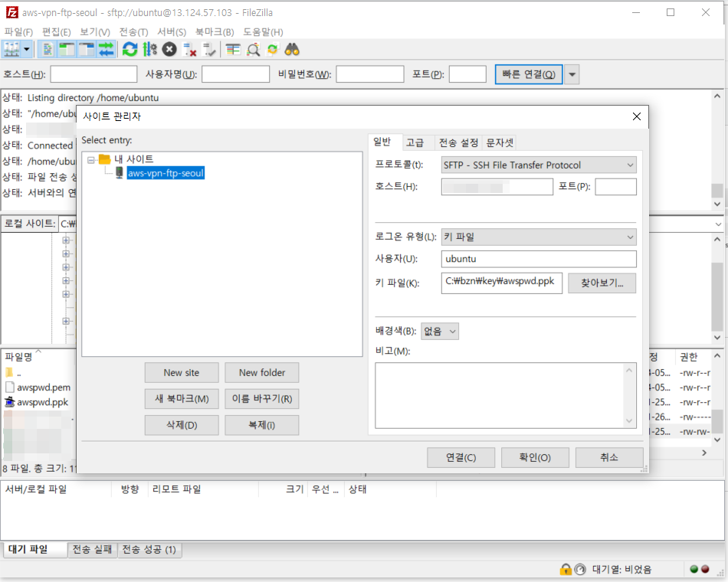Screen dimensions: 728x582
Task: Switch to the 전송 성공 (1) tab
Action: coord(149,550)
